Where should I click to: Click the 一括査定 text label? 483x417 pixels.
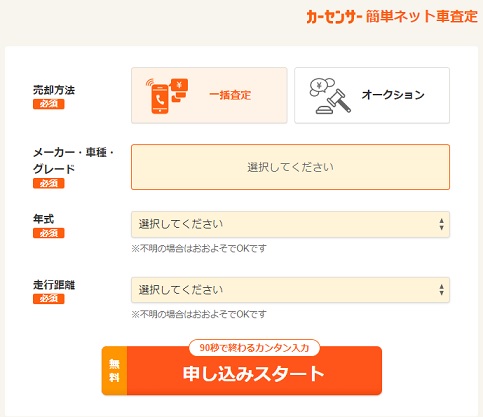pos(230,95)
